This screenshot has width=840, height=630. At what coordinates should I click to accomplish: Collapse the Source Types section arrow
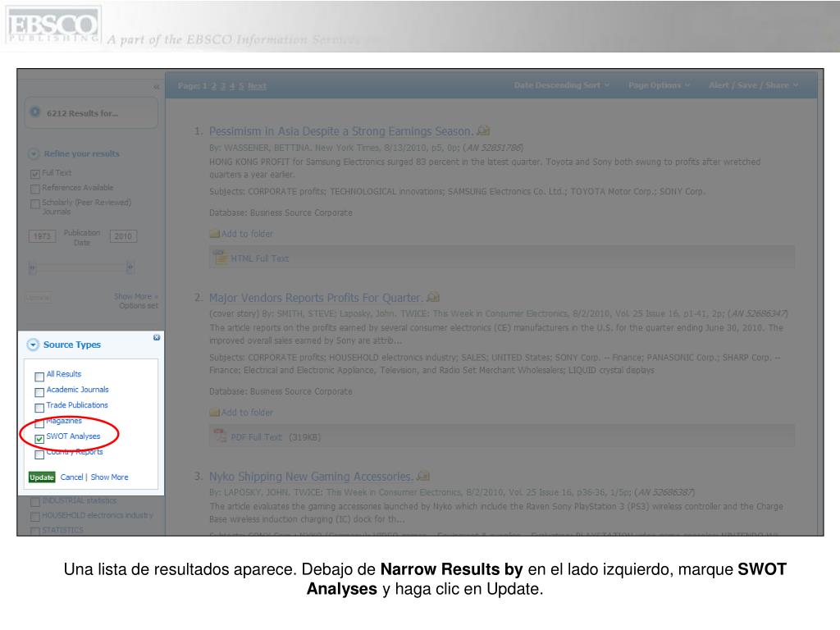pos(33,345)
